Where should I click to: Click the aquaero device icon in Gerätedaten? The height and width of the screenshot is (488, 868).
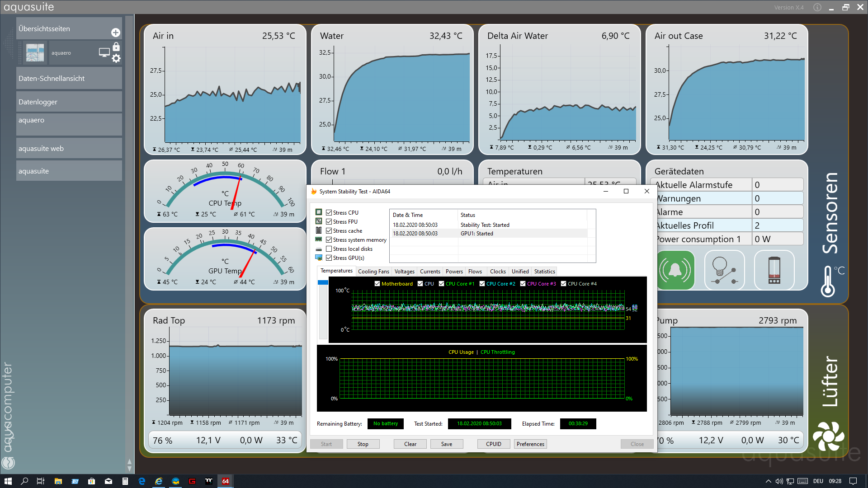point(774,270)
